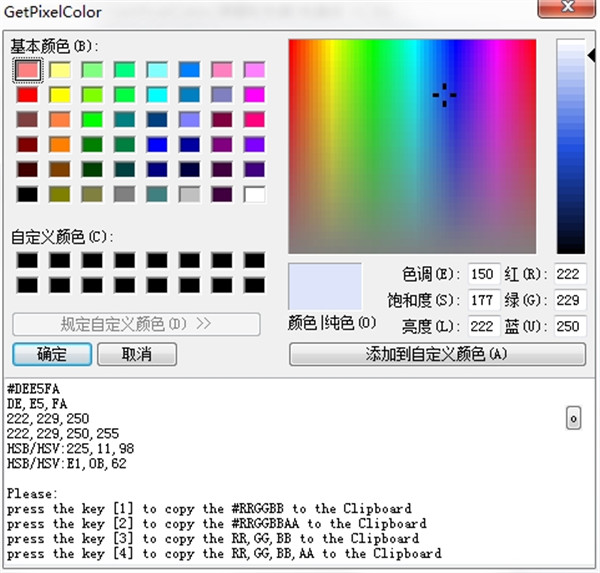This screenshot has height=573, width=600.
Task: Choose the medium gray swatch in last row
Action: pyautogui.click(x=124, y=194)
